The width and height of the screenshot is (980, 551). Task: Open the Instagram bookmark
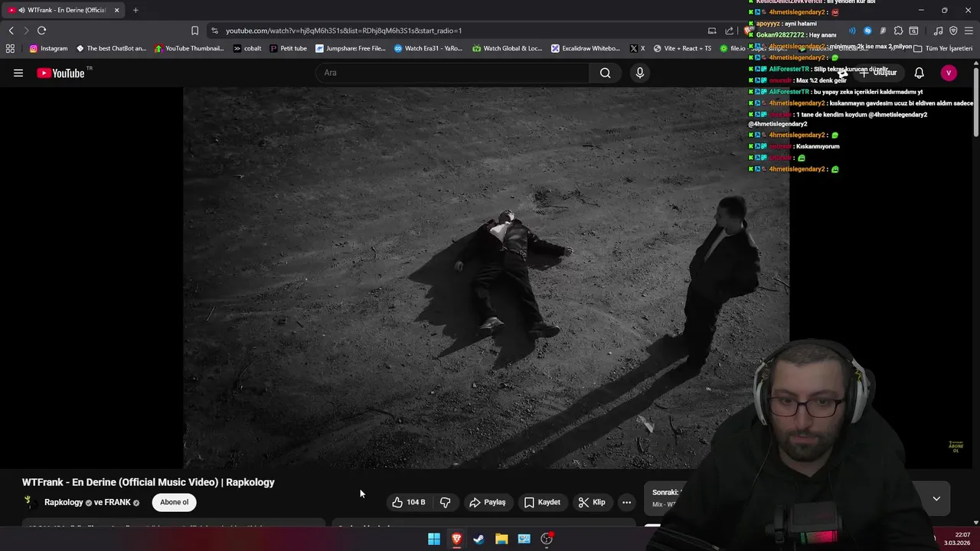pos(48,48)
